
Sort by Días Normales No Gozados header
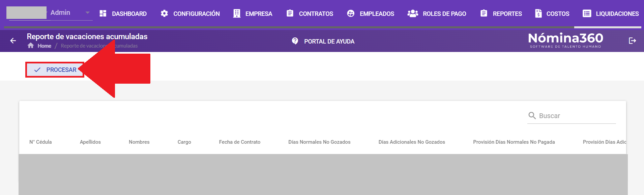[x=319, y=142]
